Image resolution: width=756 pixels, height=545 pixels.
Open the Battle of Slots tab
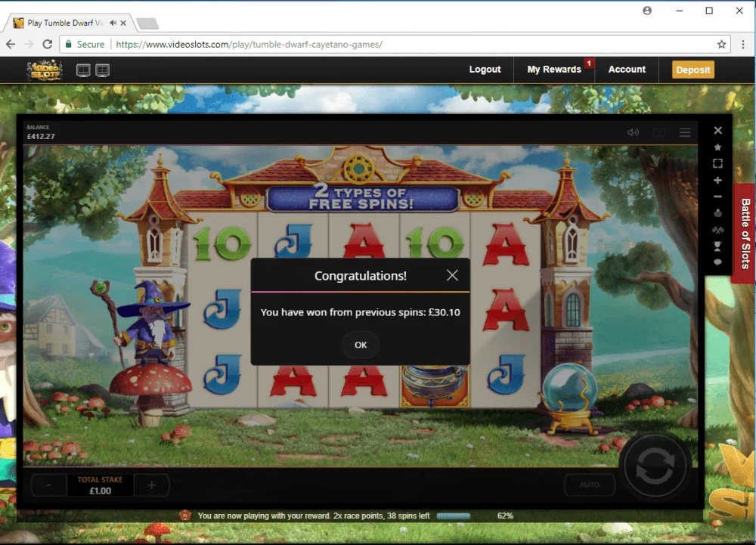point(745,234)
